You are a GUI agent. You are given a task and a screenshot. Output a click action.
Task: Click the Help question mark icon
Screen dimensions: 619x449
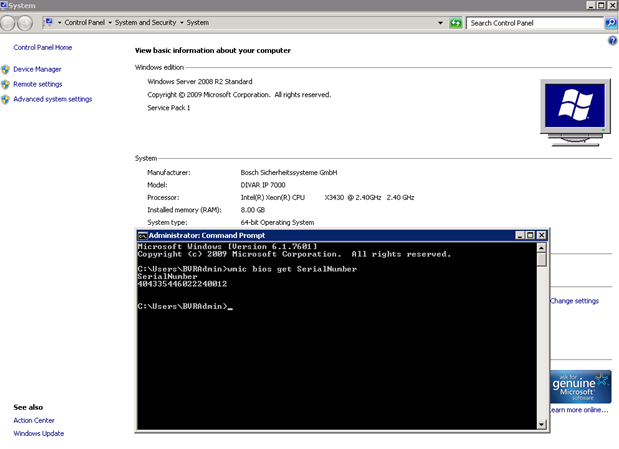[611, 41]
